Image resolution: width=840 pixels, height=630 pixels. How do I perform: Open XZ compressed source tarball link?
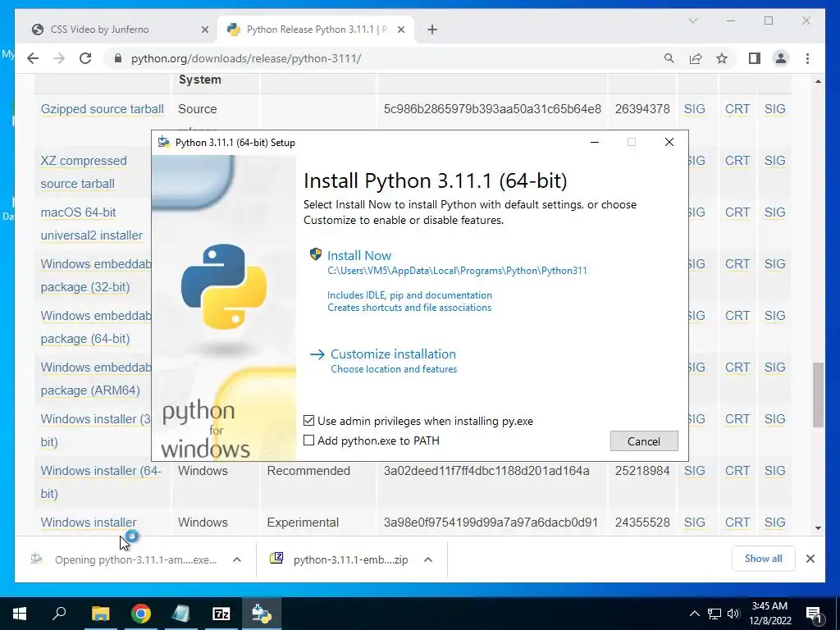pyautogui.click(x=84, y=172)
